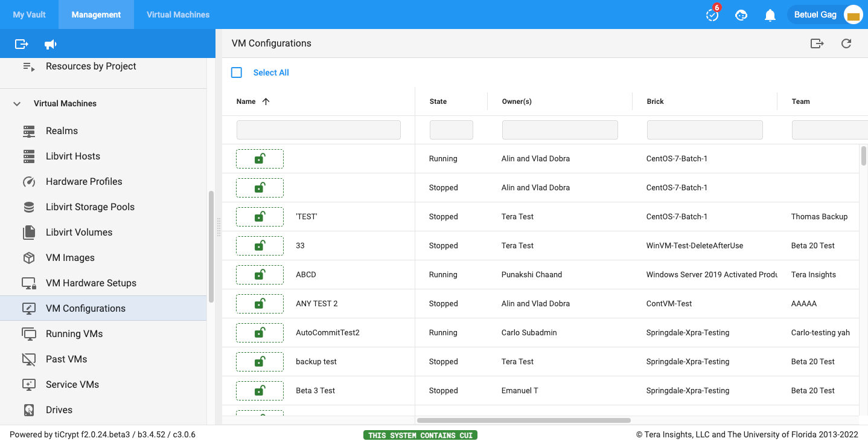
Task: Toggle the unlock badge for AutoCommitTest2
Action: [260, 333]
